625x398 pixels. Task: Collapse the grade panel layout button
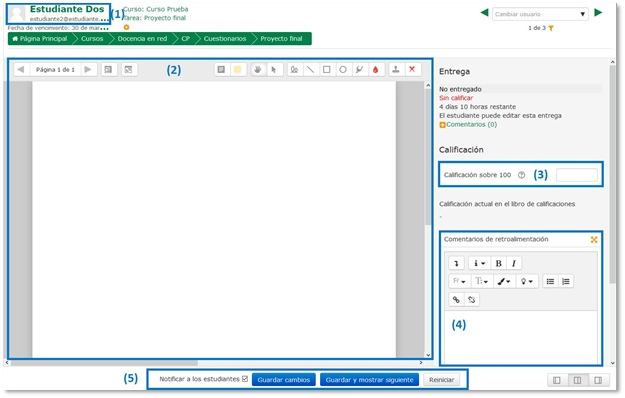(x=598, y=380)
